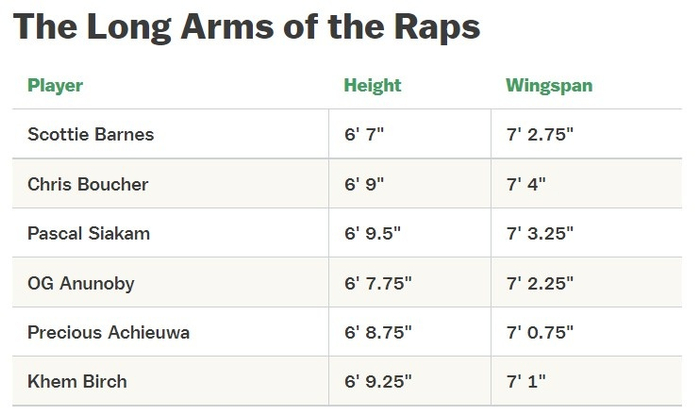Viewport: 700px width, 415px height.
Task: Click Khem Birch's wingspan 7' 1"
Action: (526, 382)
